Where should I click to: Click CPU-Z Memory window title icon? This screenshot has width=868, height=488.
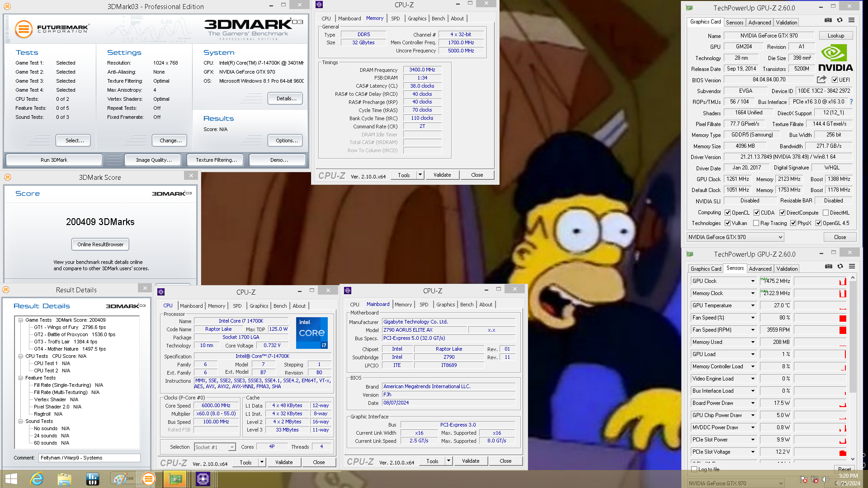[319, 5]
